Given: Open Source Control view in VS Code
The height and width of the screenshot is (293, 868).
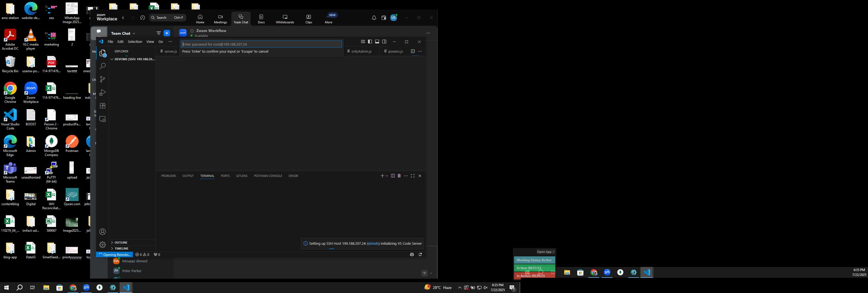Looking at the screenshot, I should (103, 79).
